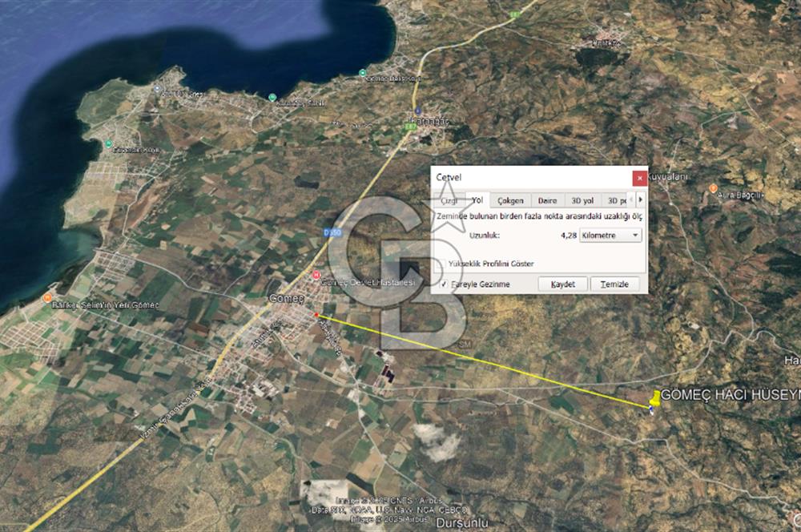The height and width of the screenshot is (532, 801).
Task: Click the red start point of the yellow ruler line
Action: click(x=317, y=315)
